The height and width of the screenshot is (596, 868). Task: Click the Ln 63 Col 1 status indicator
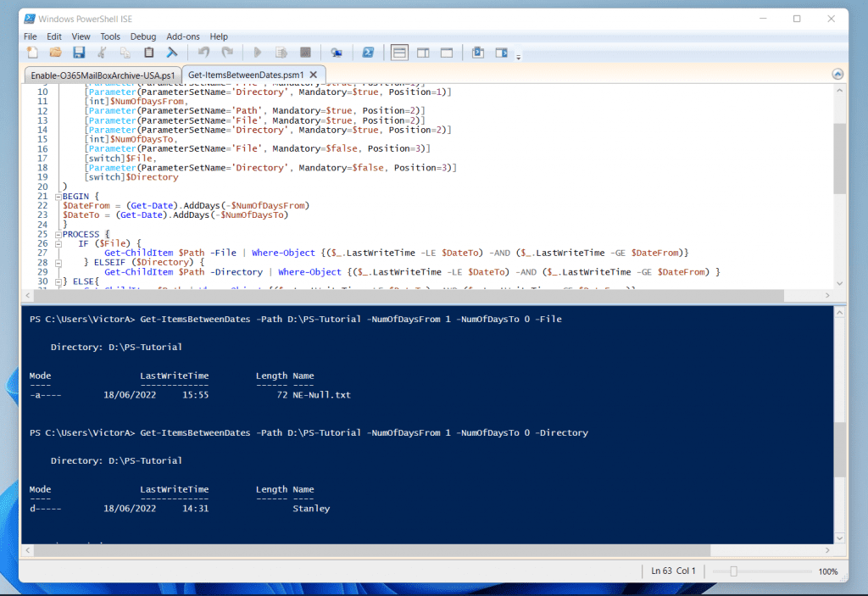(673, 571)
